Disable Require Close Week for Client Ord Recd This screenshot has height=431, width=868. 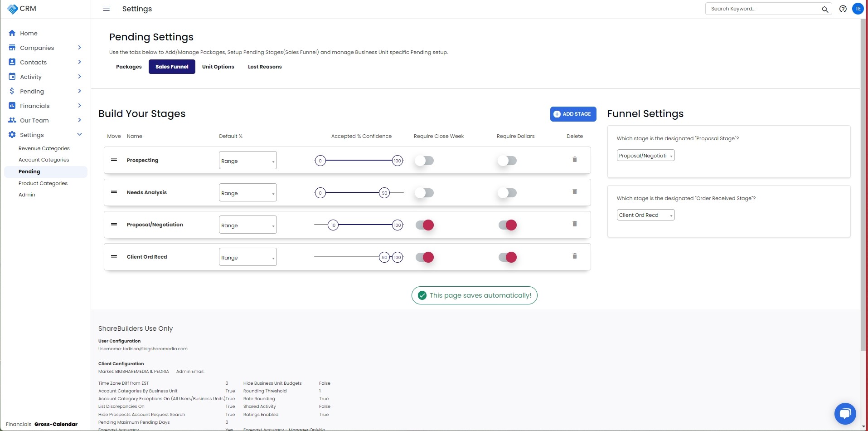pyautogui.click(x=425, y=257)
